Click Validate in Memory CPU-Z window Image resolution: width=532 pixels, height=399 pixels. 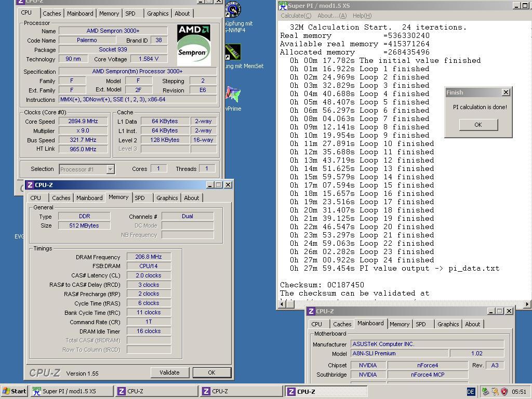(169, 373)
